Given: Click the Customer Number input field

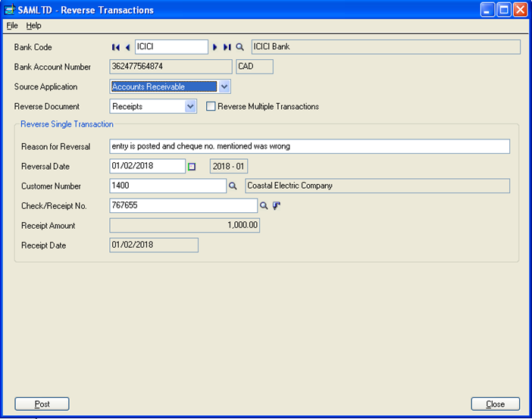Looking at the screenshot, I should pyautogui.click(x=167, y=186).
